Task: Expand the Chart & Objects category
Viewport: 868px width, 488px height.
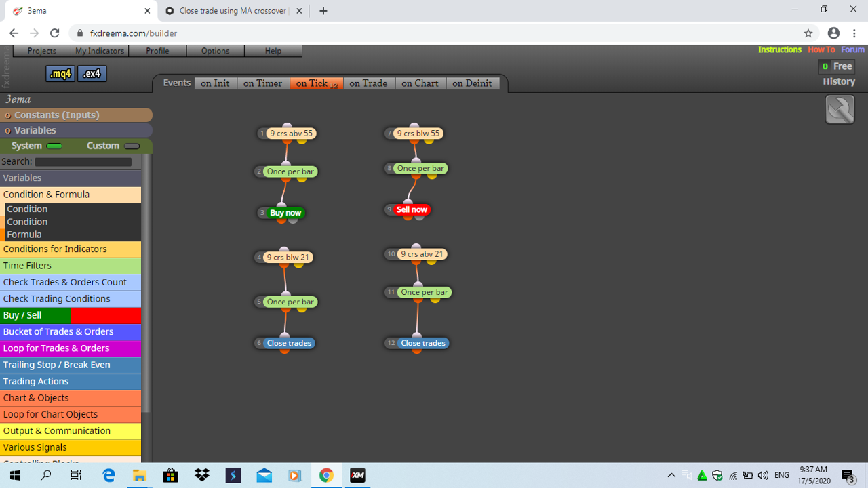Action: pyautogui.click(x=71, y=398)
